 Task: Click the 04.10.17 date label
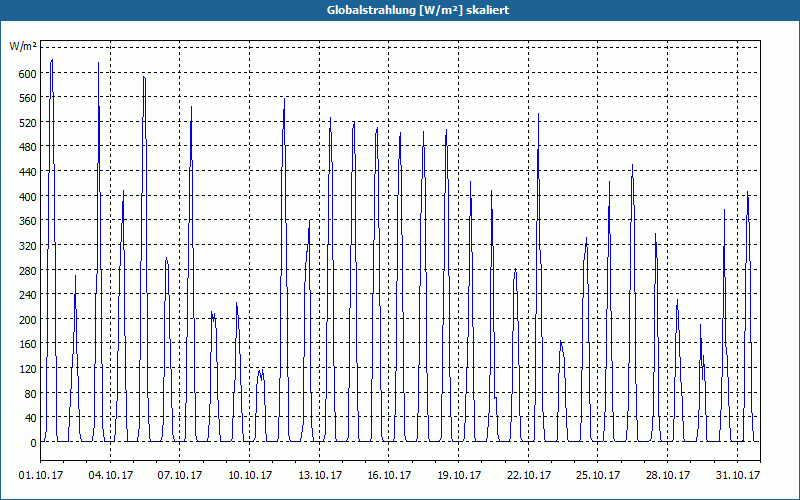coord(111,475)
